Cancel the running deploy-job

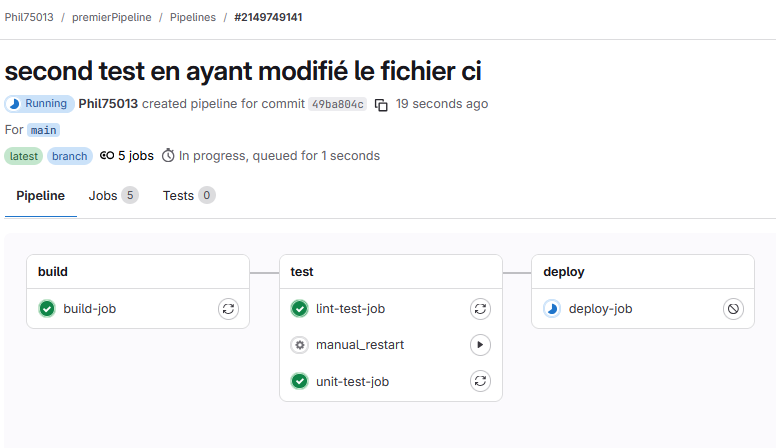tap(733, 309)
